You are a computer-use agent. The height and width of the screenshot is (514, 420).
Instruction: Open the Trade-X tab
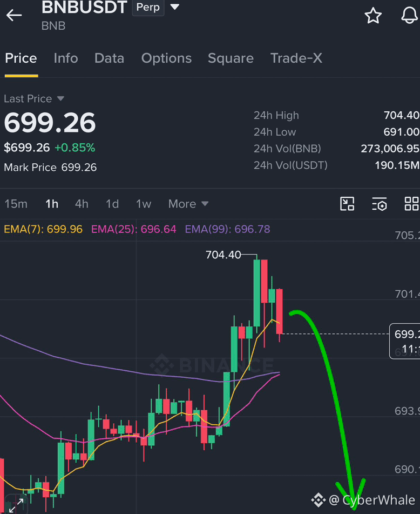pos(296,58)
